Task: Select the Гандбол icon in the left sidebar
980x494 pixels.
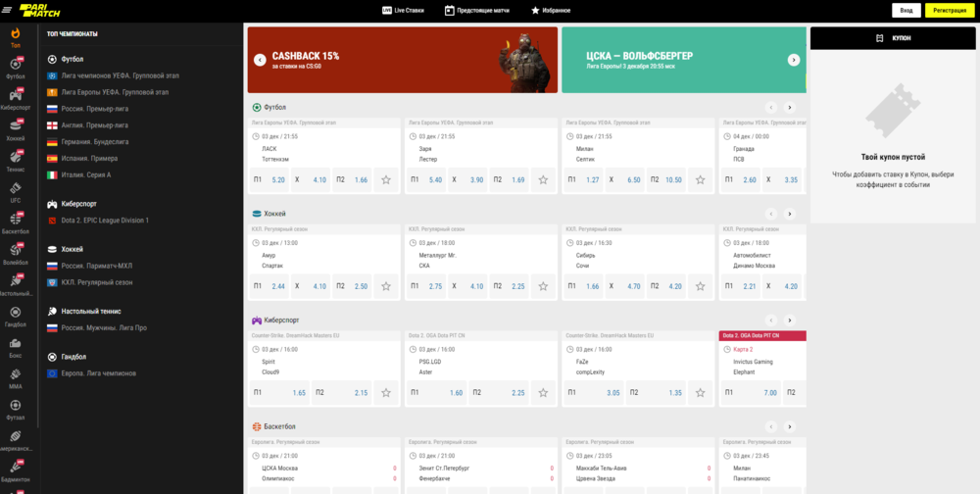Action: [15, 315]
